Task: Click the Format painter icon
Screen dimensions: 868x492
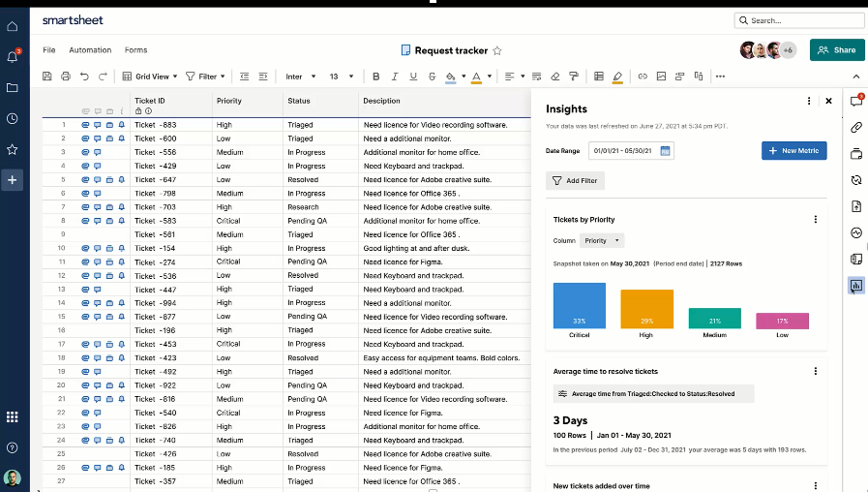Action: (574, 77)
